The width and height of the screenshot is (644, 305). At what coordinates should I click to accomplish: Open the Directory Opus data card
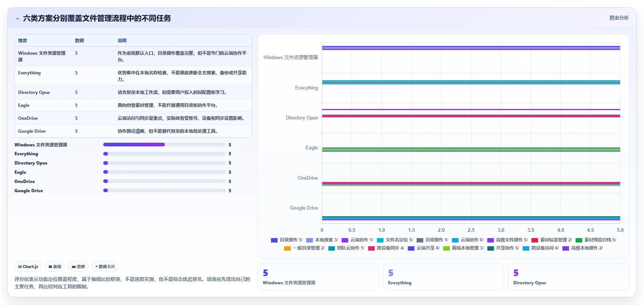(x=569, y=277)
